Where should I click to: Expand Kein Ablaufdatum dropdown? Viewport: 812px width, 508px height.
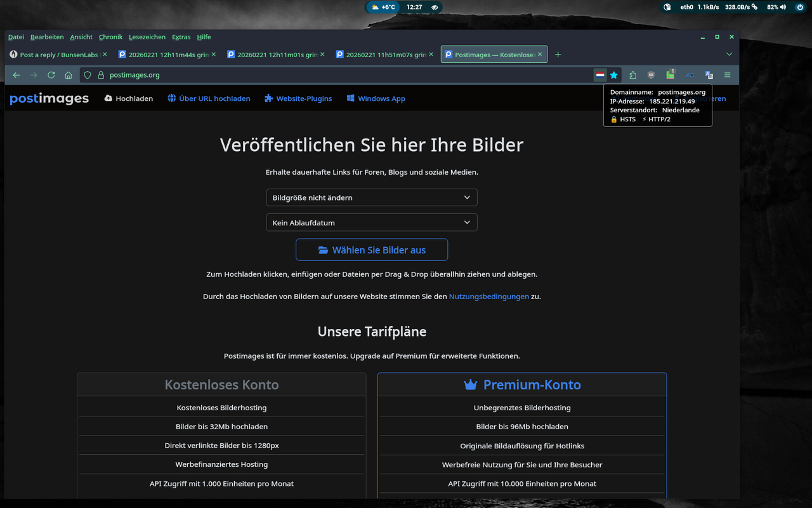372,223
